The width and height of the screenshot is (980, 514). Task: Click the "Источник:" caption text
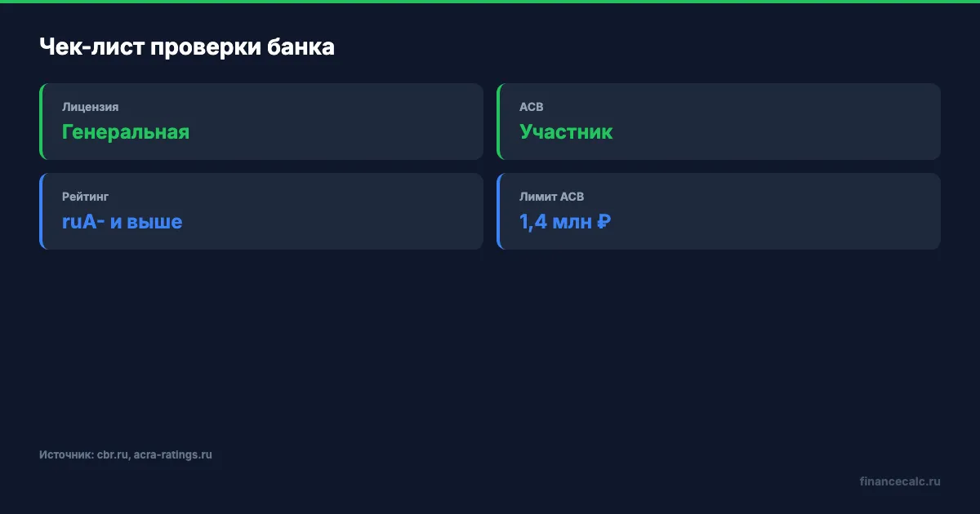click(65, 454)
